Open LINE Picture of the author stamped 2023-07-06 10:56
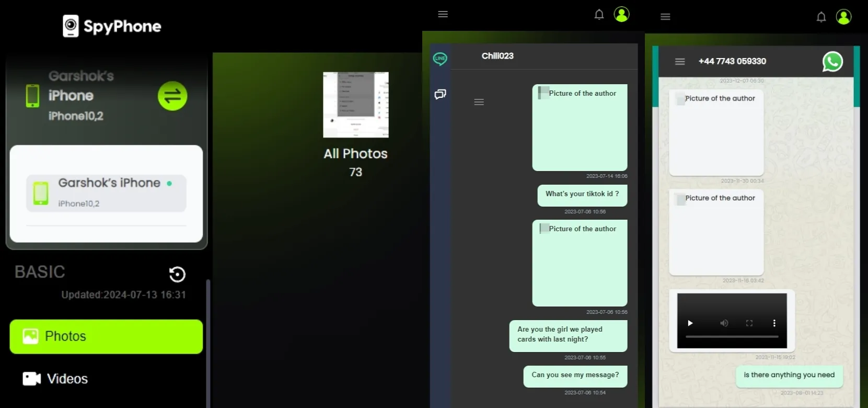Viewport: 868px width, 408px height. (580, 263)
